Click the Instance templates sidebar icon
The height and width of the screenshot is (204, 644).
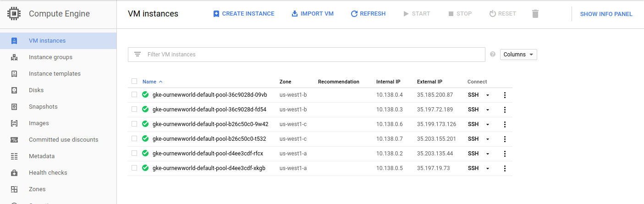point(14,74)
